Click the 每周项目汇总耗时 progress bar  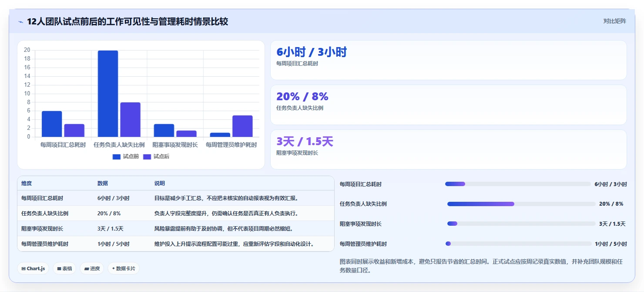click(518, 184)
